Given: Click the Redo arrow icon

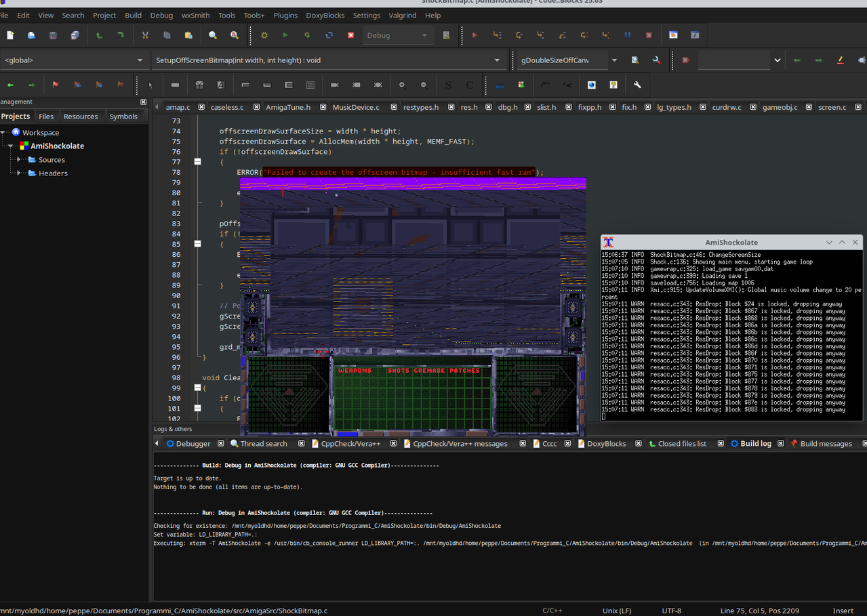Looking at the screenshot, I should click(121, 35).
